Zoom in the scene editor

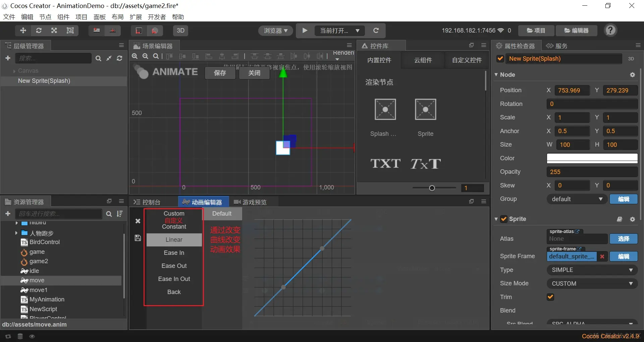click(135, 56)
